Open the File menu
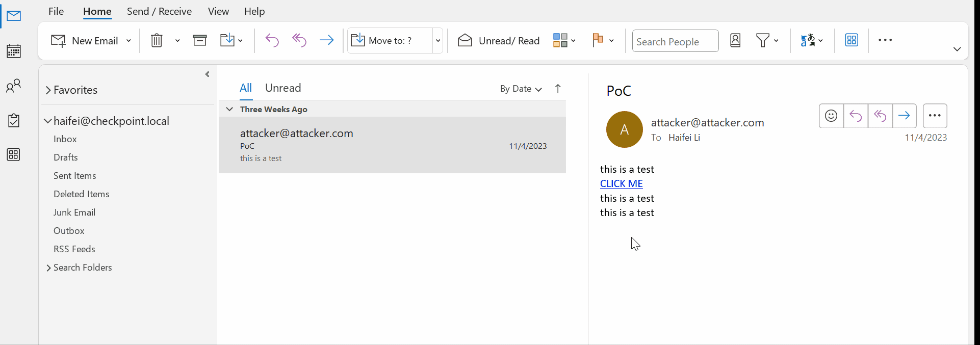The width and height of the screenshot is (980, 345). click(56, 11)
